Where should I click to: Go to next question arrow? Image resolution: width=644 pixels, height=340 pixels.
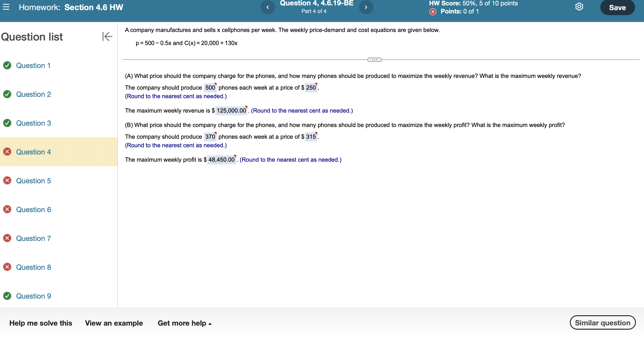pyautogui.click(x=366, y=7)
